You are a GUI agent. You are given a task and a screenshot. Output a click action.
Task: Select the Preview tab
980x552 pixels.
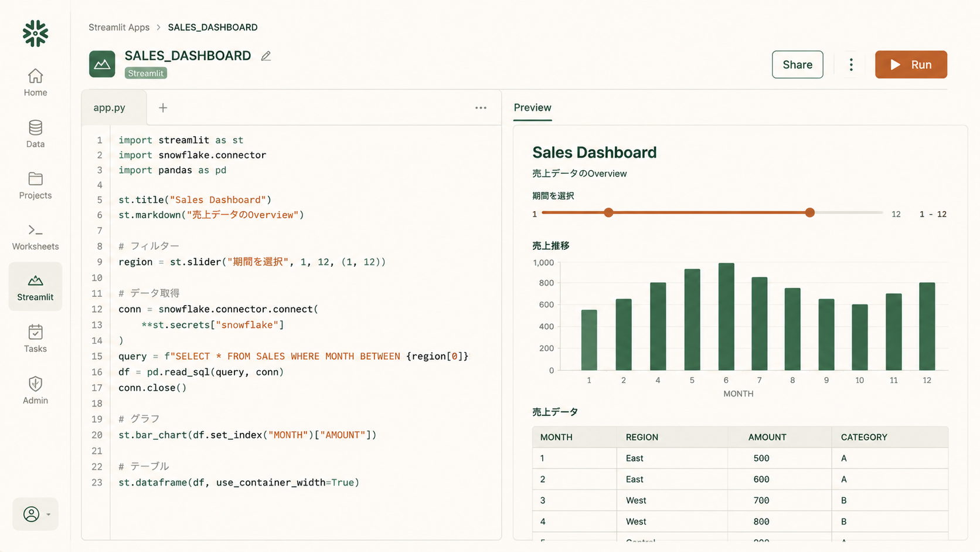point(532,107)
